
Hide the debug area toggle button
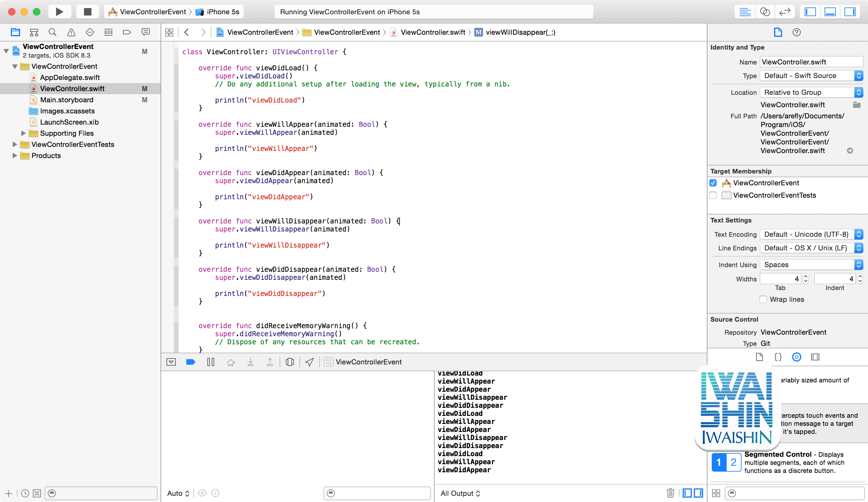click(x=171, y=362)
